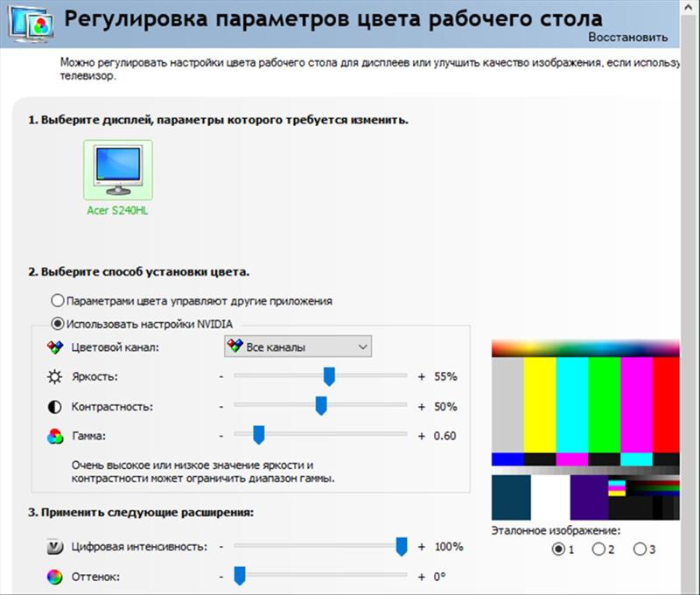Click the Цифровая интенсивность slider handle

[x=402, y=547]
